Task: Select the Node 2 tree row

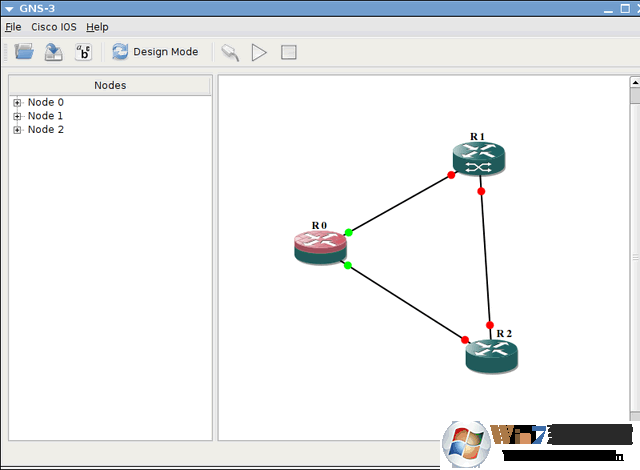Action: (46, 130)
